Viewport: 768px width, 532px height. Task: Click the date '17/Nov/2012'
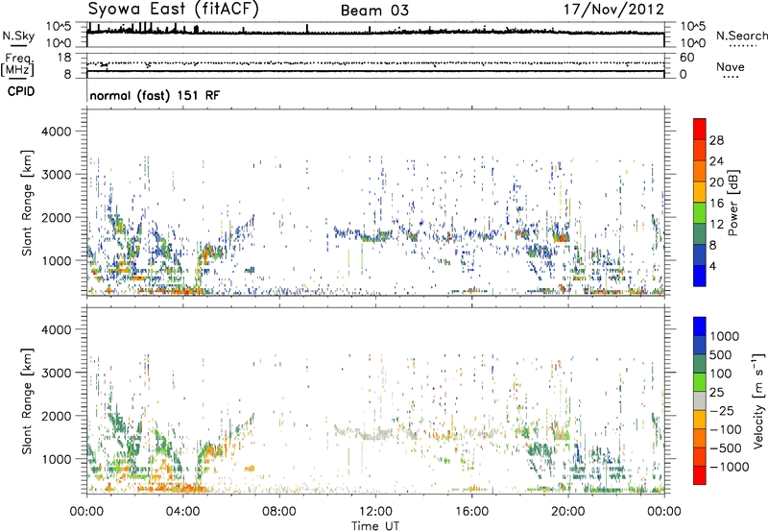[613, 10]
